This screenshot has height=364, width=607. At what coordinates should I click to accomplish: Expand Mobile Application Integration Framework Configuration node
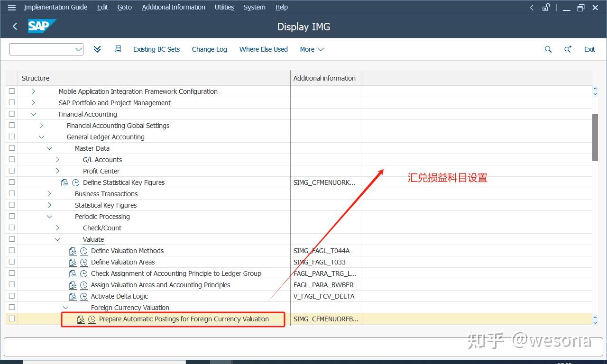[33, 91]
